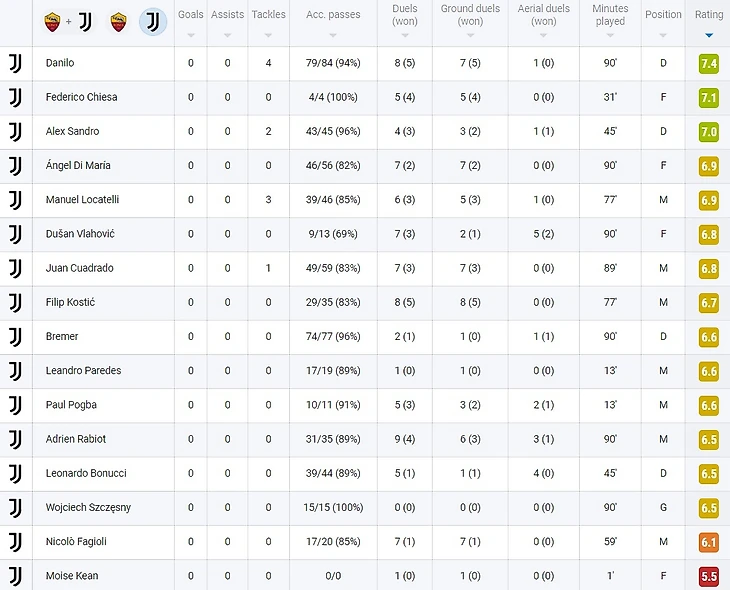Screen dimensions: 730x590
Task: Click Moise Kean's red 5.5 rating badge
Action: coord(708,576)
